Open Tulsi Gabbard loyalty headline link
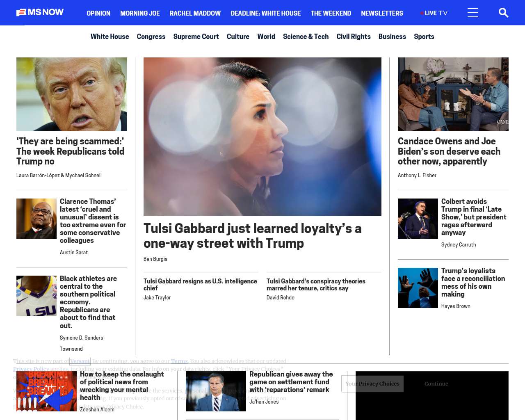This screenshot has width=525, height=420. tap(252, 235)
